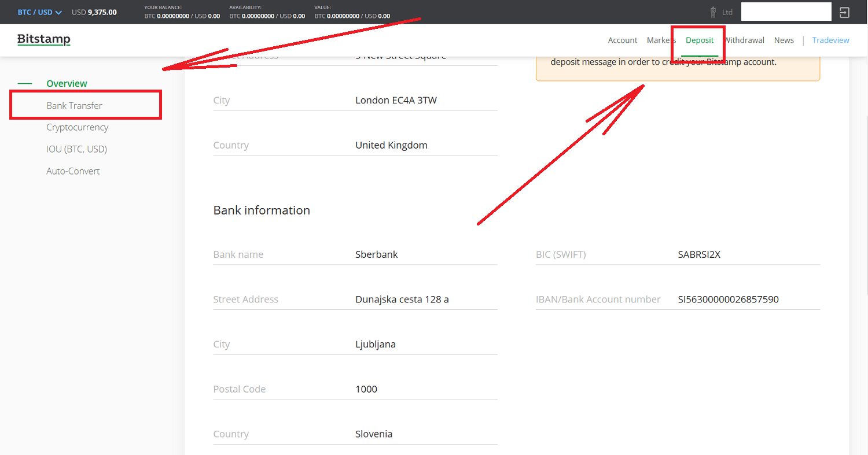Click the YOUR BALANCE label
The image size is (868, 455).
[163, 7]
